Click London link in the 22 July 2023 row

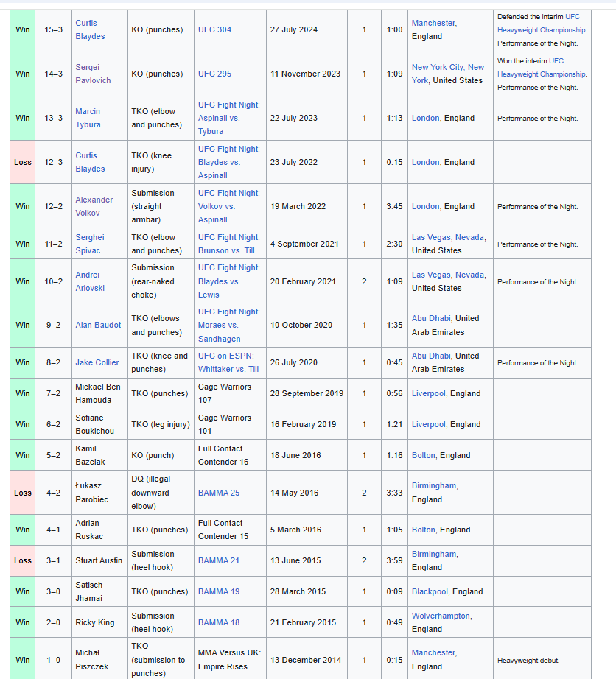pyautogui.click(x=425, y=119)
